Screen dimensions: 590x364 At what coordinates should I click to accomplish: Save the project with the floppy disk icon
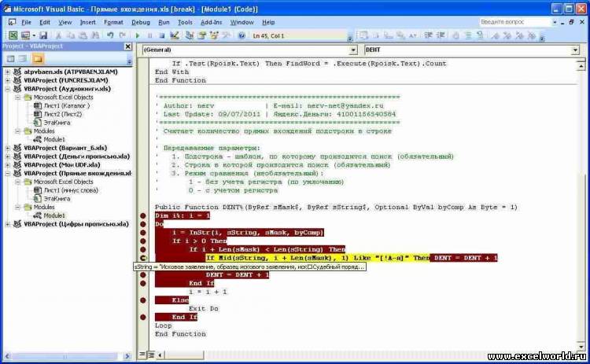click(43, 35)
